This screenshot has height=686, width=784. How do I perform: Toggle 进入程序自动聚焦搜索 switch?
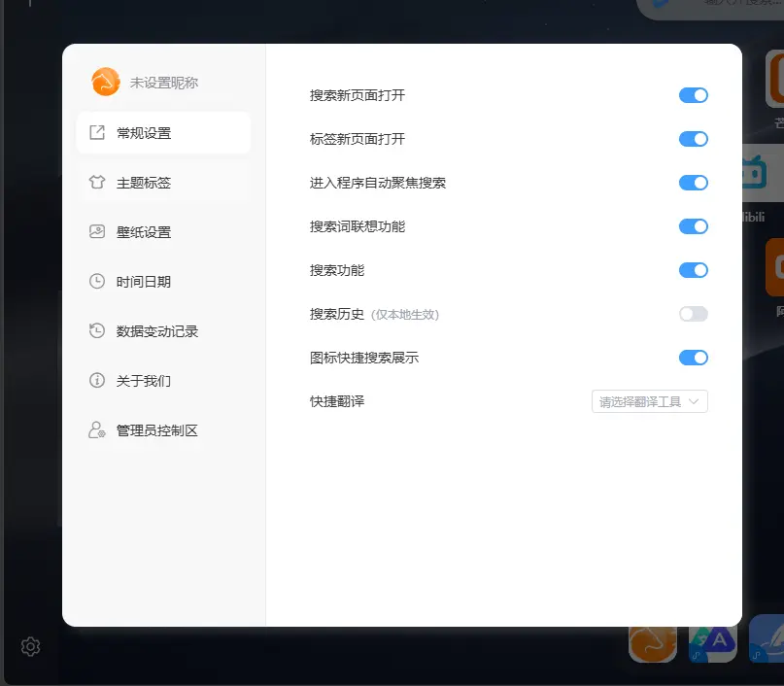(694, 183)
